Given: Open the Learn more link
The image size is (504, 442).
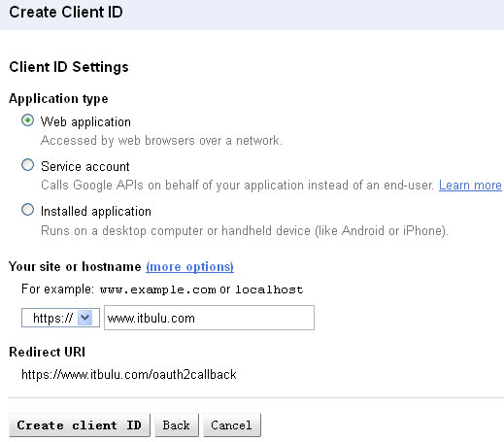Looking at the screenshot, I should pyautogui.click(x=470, y=186).
